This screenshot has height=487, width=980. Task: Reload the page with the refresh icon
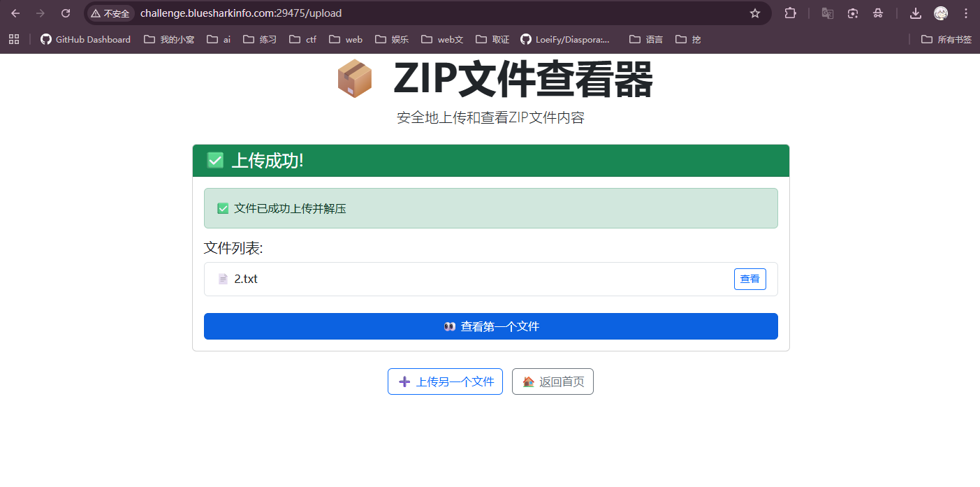coord(66,13)
